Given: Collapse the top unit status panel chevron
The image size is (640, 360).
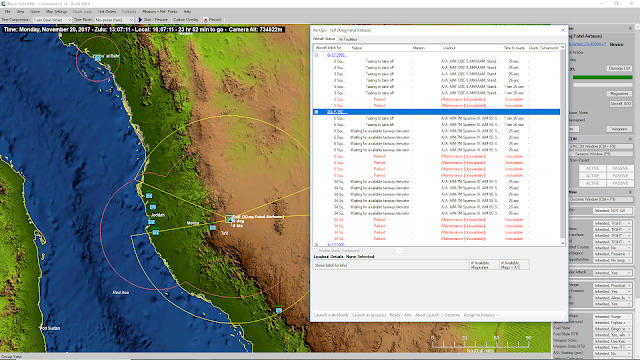Looking at the screenshot, I should (x=630, y=28).
